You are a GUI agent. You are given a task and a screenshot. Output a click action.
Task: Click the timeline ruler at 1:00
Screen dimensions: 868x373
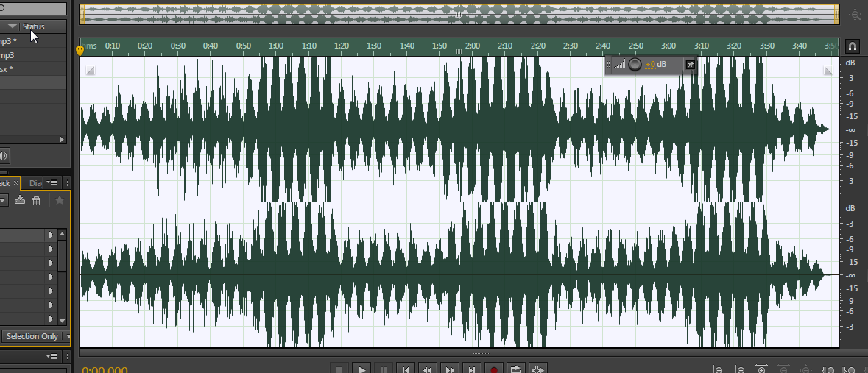point(275,46)
